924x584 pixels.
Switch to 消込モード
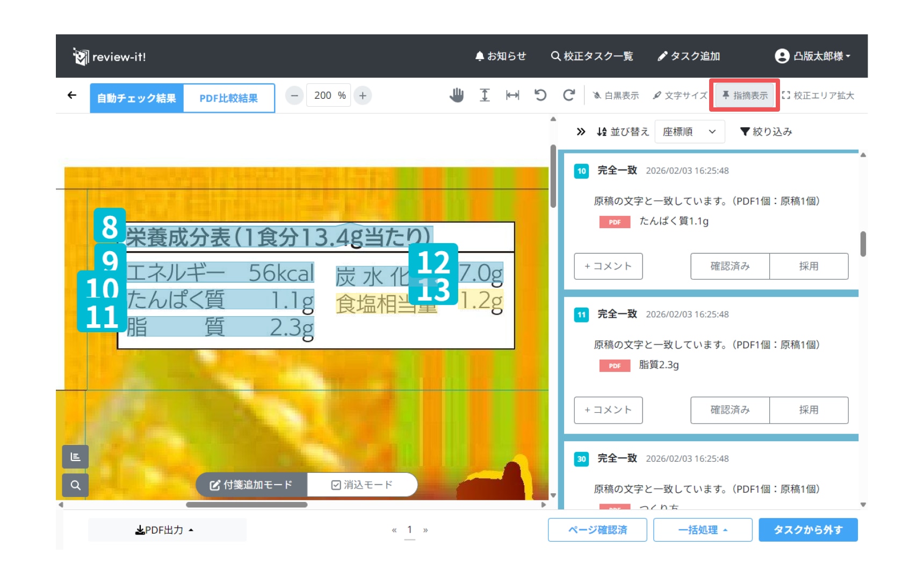pos(362,485)
